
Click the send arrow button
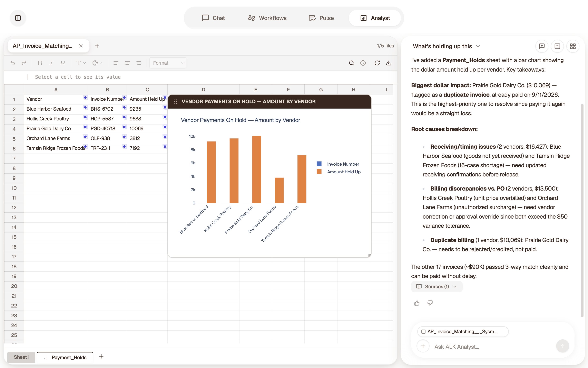[x=562, y=346]
